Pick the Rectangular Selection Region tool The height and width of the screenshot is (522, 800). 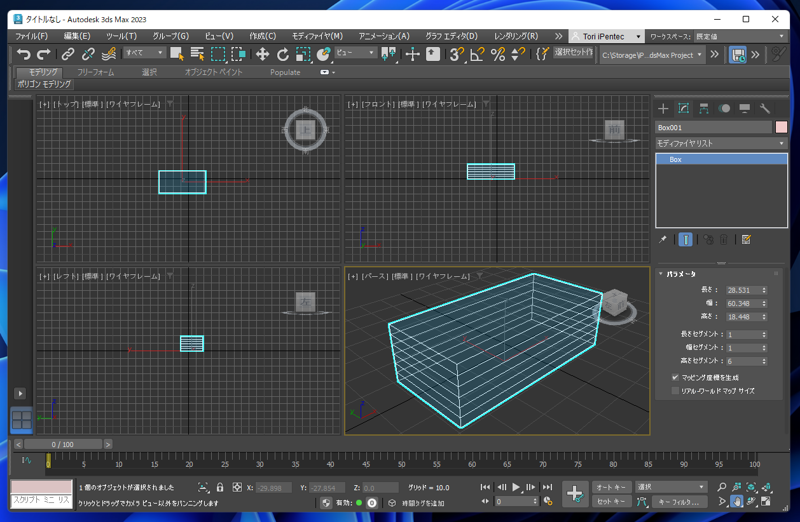(218, 54)
